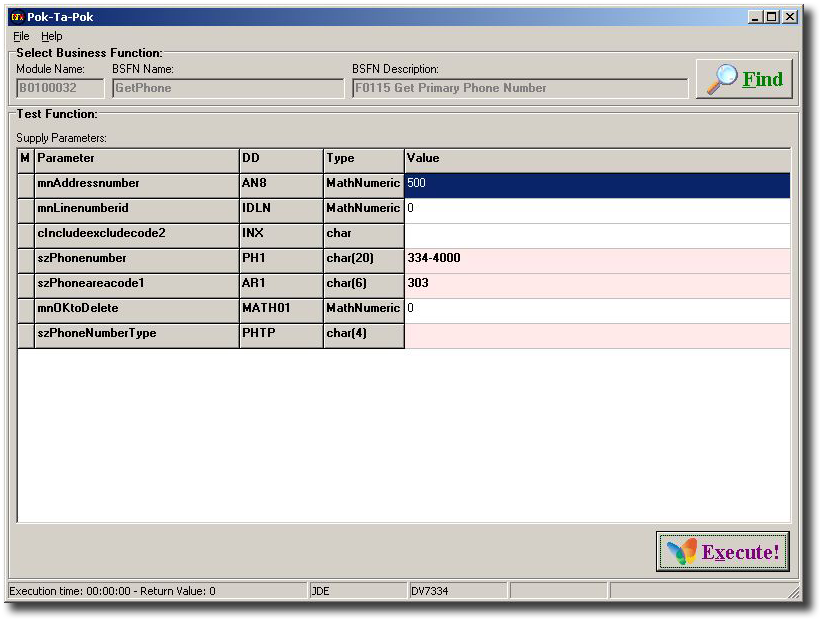Click the Type column header
Viewport: 820px width, 620px height.
point(364,160)
